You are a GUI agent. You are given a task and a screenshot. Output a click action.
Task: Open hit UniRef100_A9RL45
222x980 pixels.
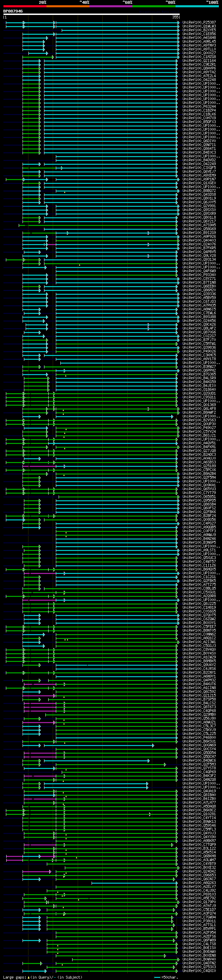pos(199,41)
